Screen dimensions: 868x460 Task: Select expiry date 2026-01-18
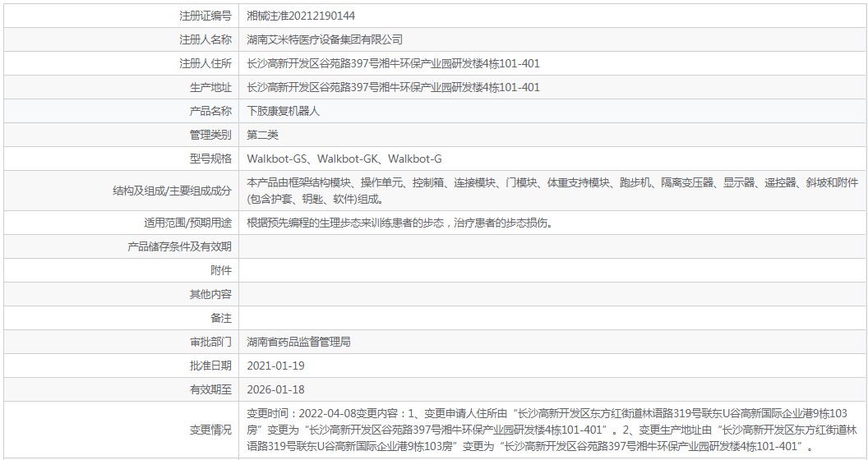pos(275,389)
